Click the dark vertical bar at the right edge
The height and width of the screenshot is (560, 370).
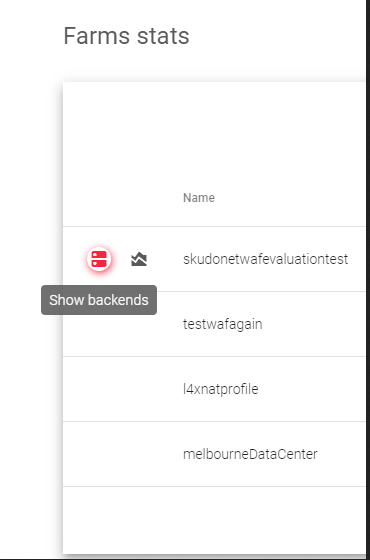point(368,280)
